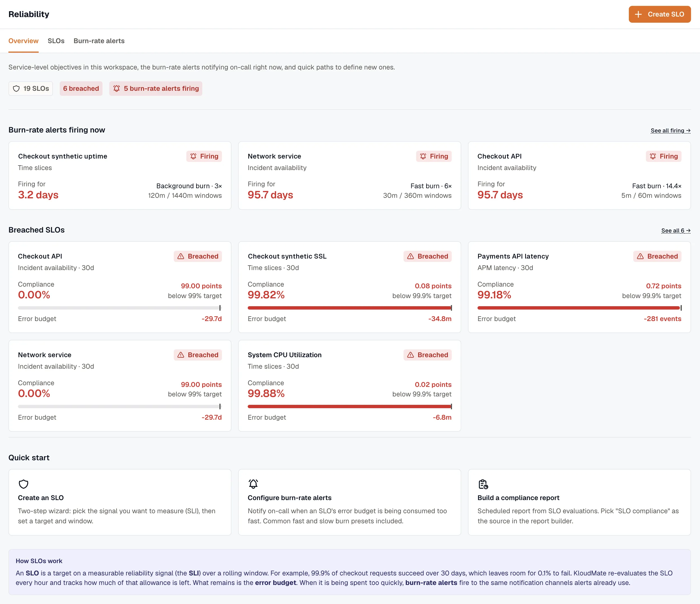Click the shield icon beside 19 SLOs
The image size is (700, 604).
[16, 89]
